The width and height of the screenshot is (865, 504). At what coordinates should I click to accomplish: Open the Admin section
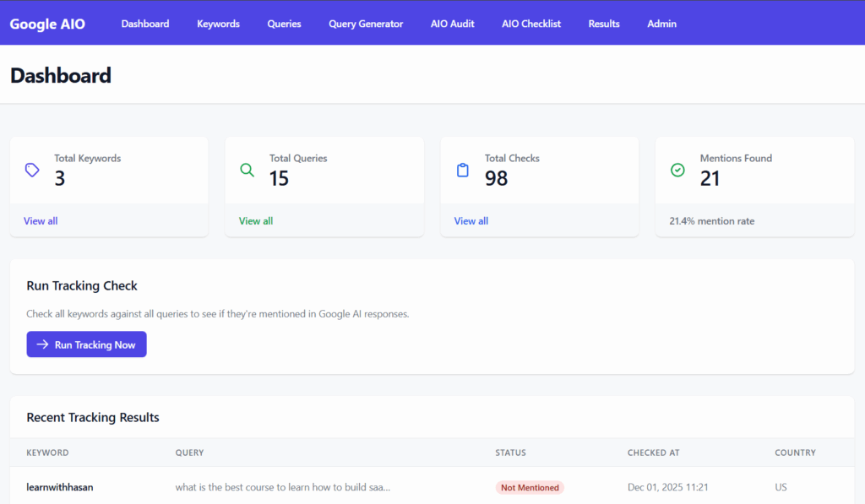click(x=661, y=24)
